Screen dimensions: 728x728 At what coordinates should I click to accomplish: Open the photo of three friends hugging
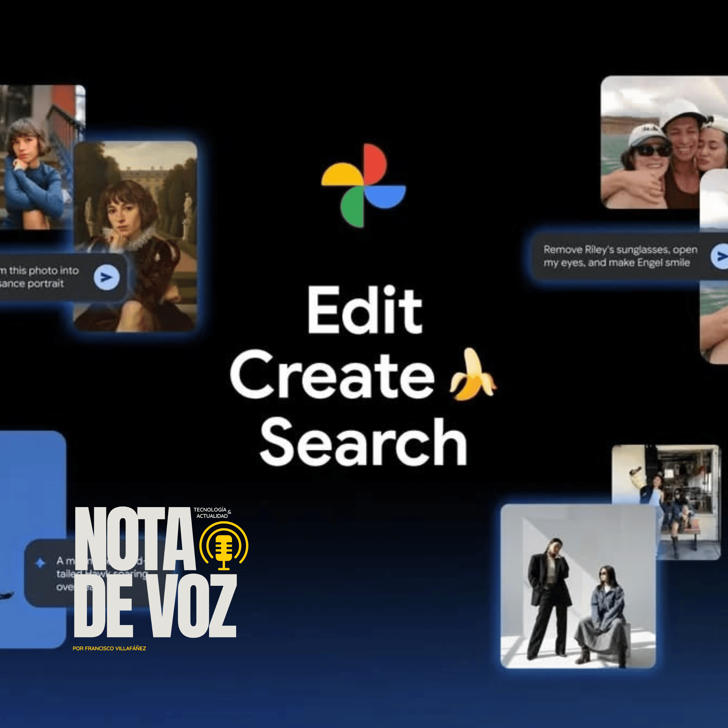(x=664, y=142)
